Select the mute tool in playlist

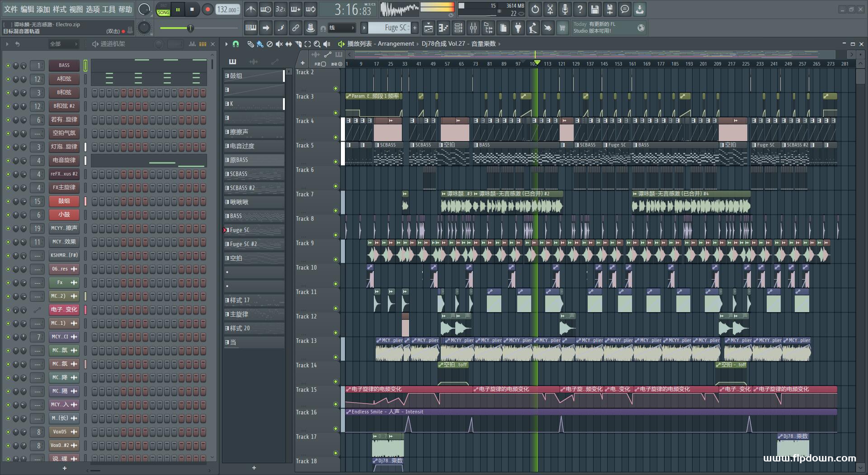[279, 44]
